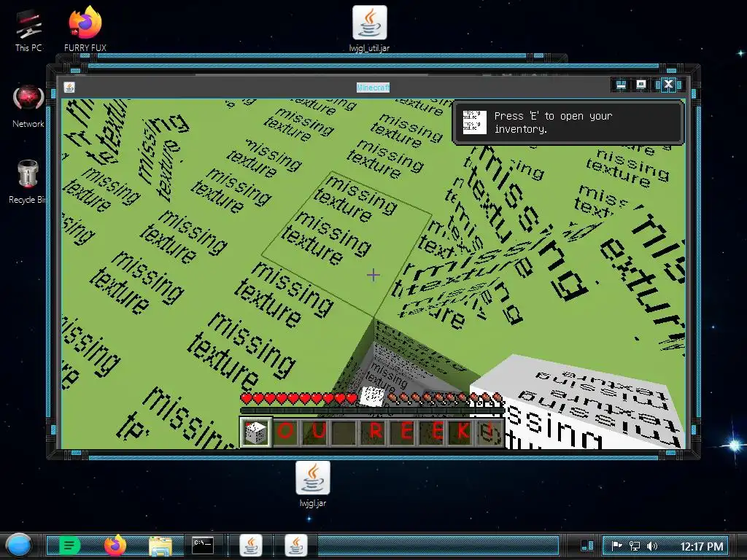Select the hotbar slot marked U
747x560 pixels.
coord(315,432)
